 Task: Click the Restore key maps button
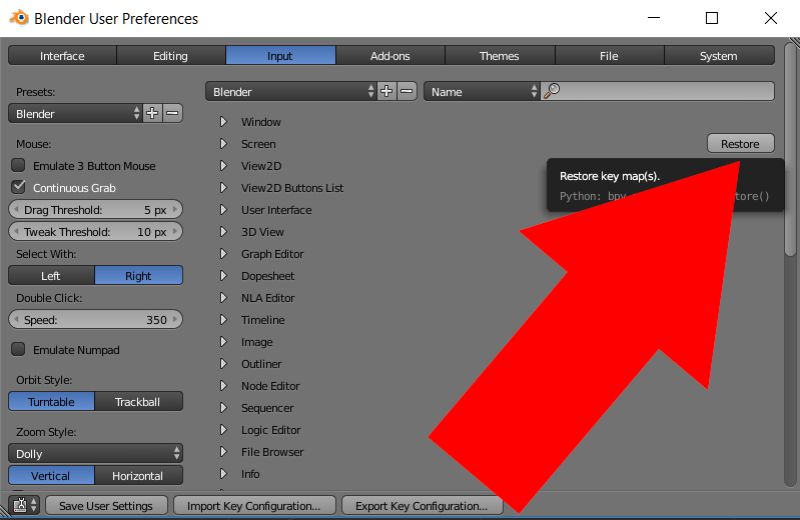pos(740,143)
